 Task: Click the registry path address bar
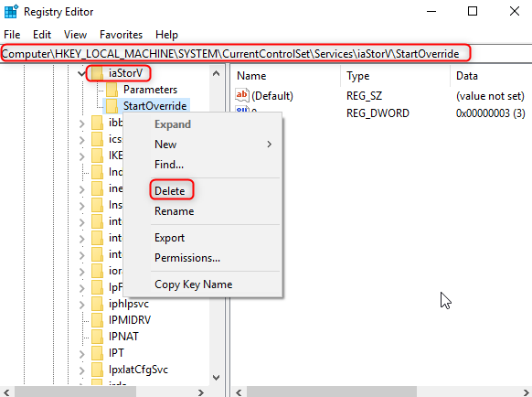pos(266,54)
